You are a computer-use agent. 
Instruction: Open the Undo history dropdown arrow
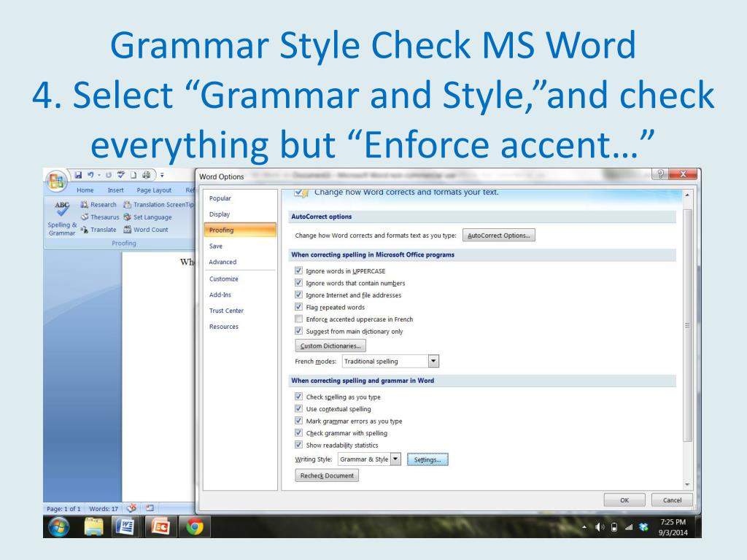coord(98,175)
